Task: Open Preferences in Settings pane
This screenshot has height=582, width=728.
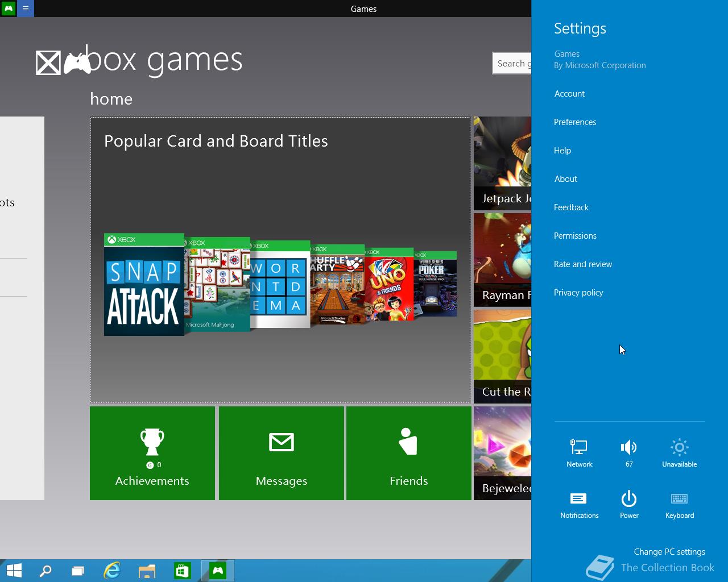Action: (575, 122)
